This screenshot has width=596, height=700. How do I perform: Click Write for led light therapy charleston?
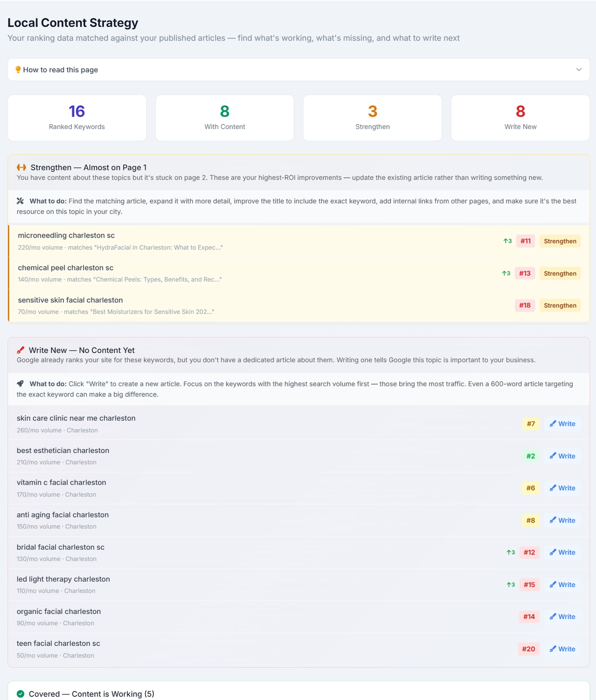click(x=562, y=584)
